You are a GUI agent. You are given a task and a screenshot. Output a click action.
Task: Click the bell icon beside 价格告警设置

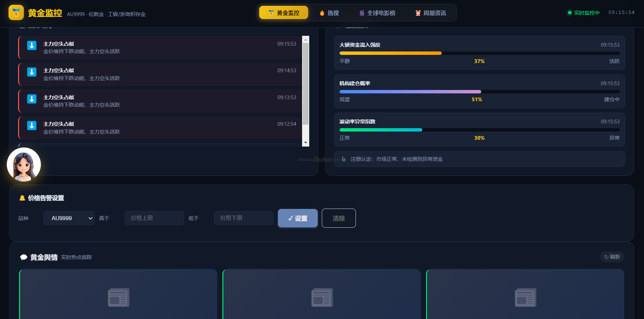[x=22, y=198]
